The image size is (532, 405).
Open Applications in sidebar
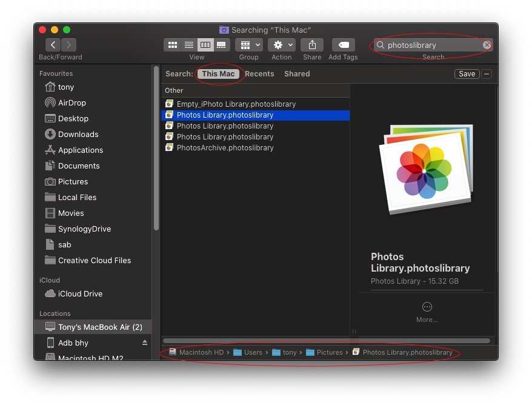[x=93, y=150]
